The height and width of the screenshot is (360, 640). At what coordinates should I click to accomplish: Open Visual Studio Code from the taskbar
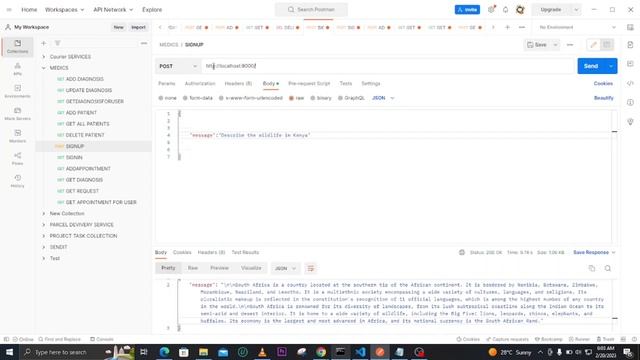point(360,352)
